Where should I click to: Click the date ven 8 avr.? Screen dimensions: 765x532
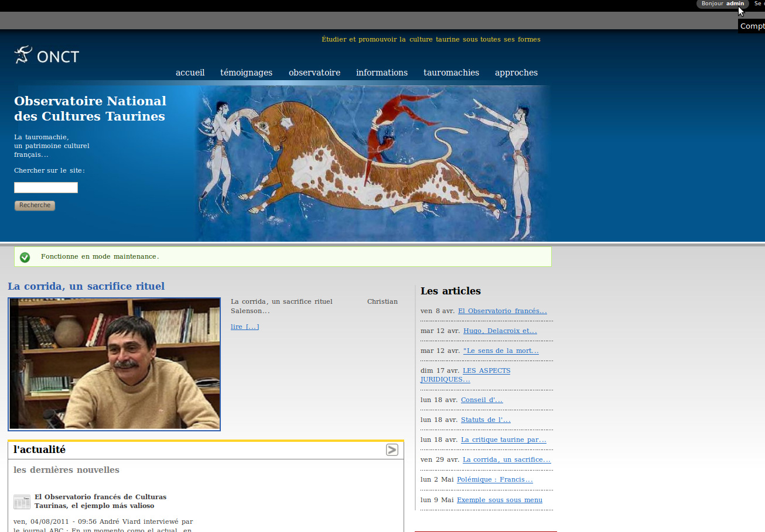click(x=438, y=311)
